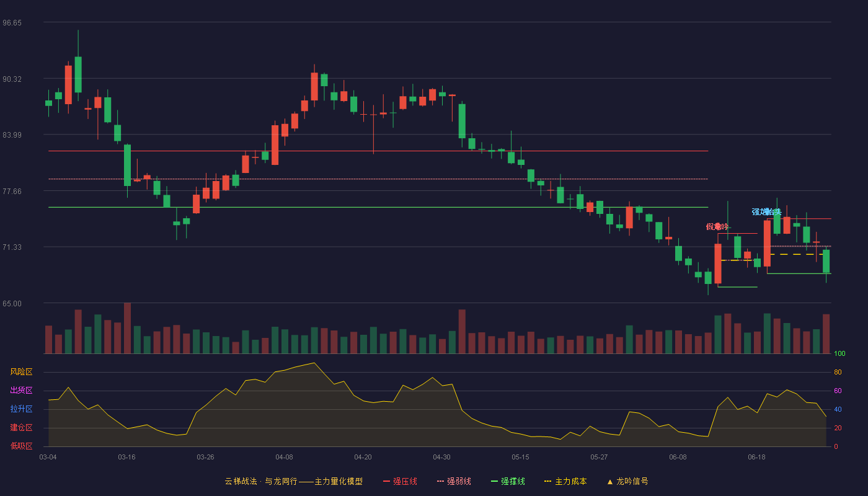Select the 拉升区 zone label
The image size is (868, 496).
pos(21,409)
